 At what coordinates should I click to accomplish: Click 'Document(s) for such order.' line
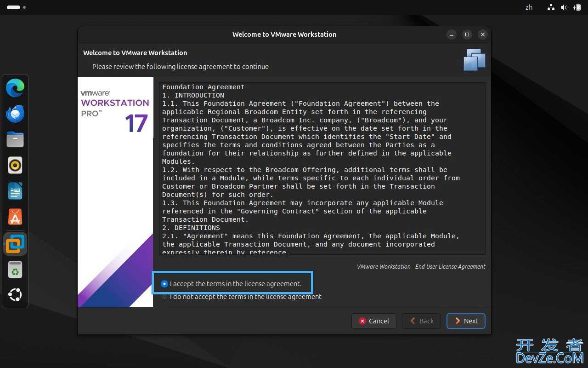point(218,195)
